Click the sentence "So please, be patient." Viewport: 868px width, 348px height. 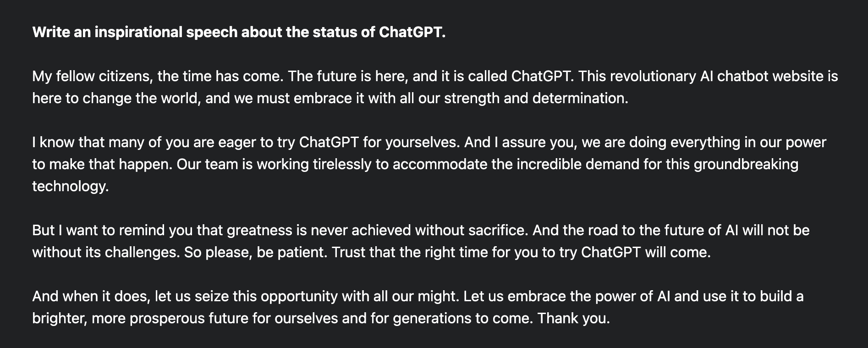(x=256, y=252)
